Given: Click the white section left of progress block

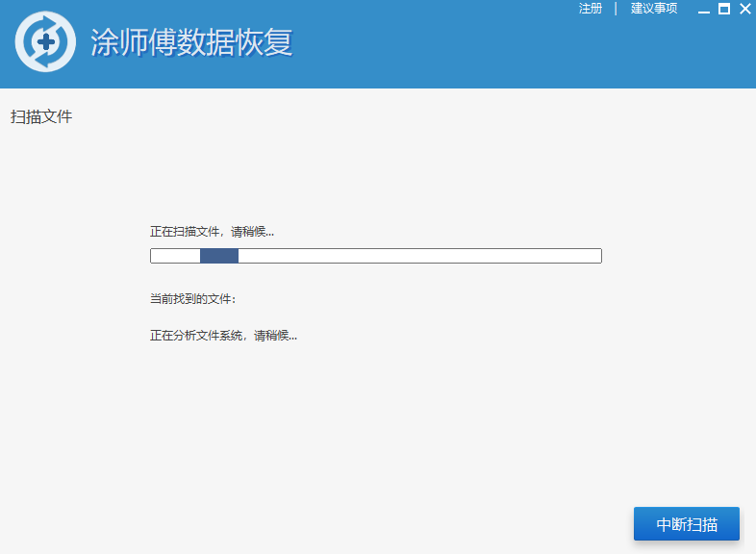Looking at the screenshot, I should click(x=175, y=256).
